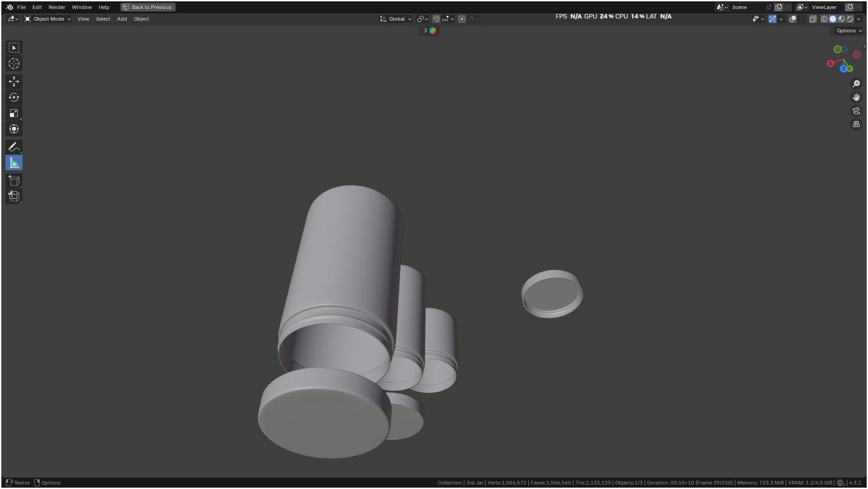Click the active Measure tool

pos(14,163)
